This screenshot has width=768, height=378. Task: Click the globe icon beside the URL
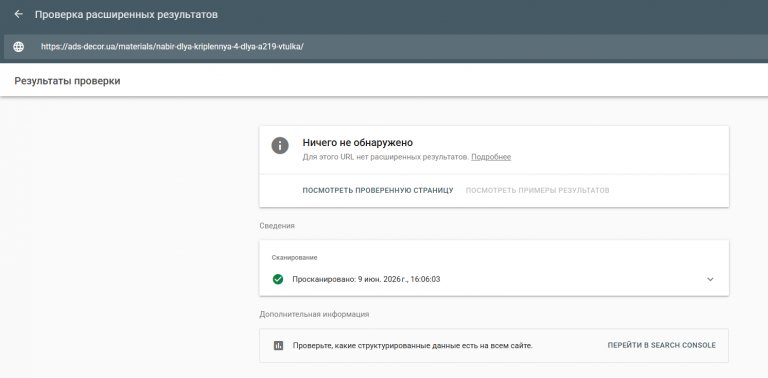coord(19,47)
